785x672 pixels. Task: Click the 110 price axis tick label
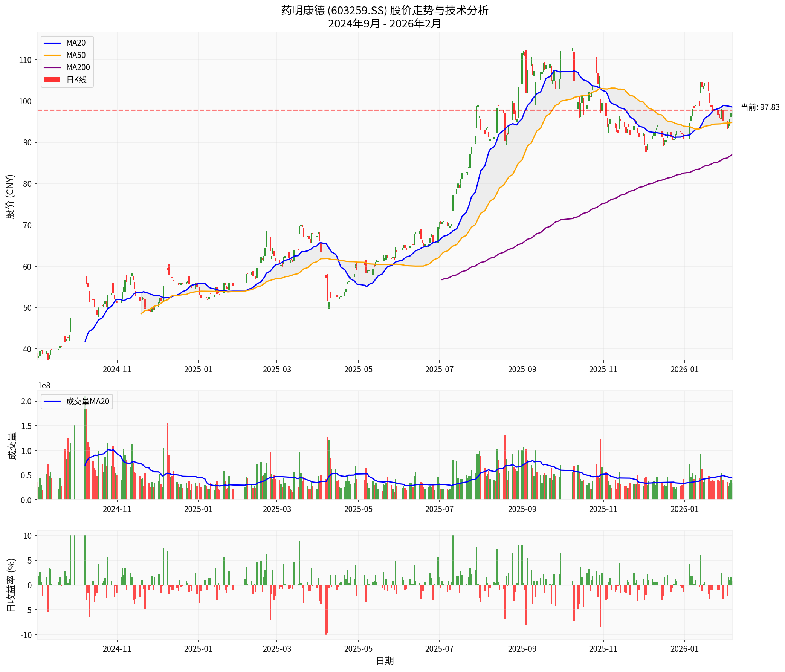[25, 60]
